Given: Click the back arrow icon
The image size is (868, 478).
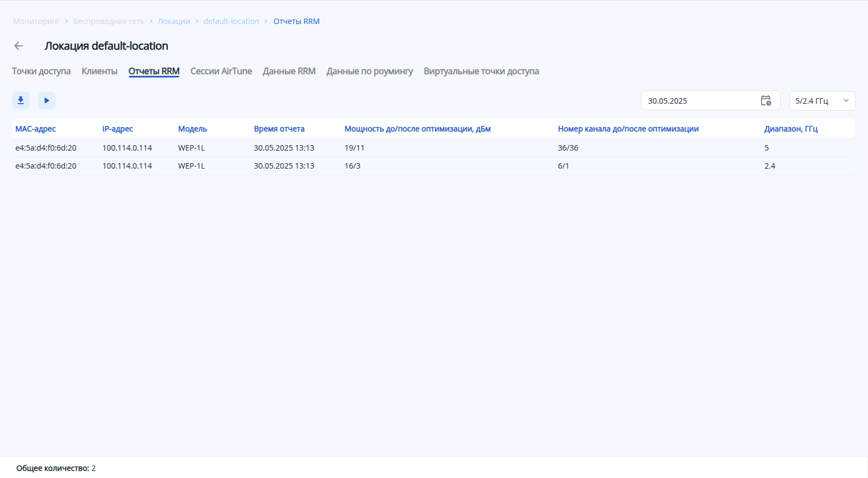Looking at the screenshot, I should (x=19, y=46).
